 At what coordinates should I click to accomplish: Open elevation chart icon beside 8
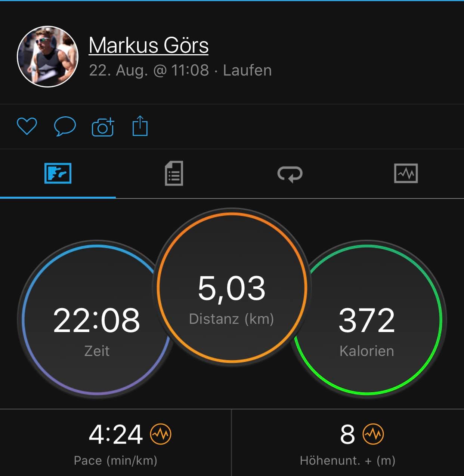pos(374,434)
